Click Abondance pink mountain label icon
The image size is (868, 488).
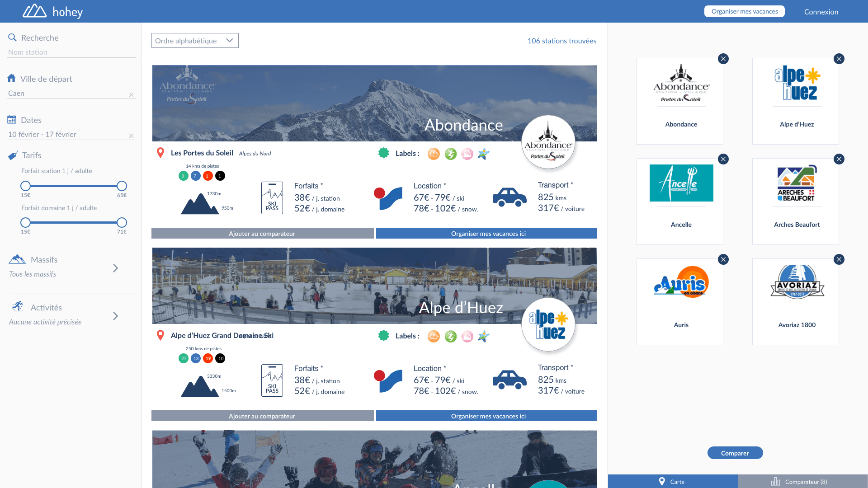(467, 154)
